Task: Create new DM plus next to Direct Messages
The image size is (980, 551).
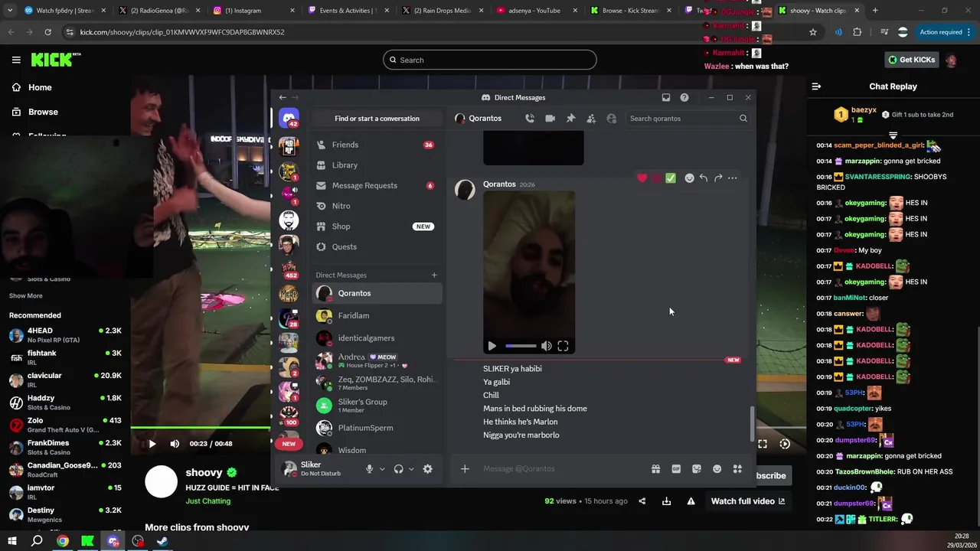Action: pyautogui.click(x=434, y=275)
